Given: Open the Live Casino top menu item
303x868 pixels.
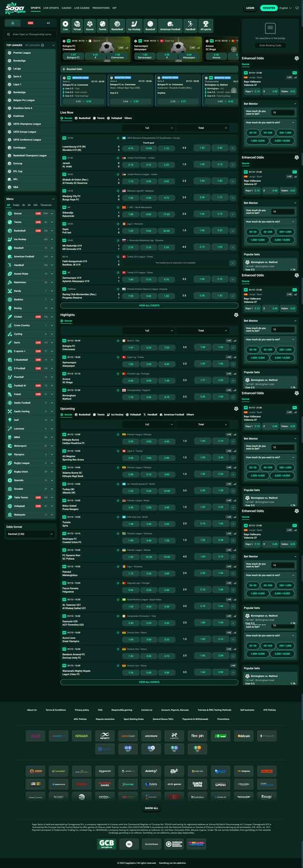Looking at the screenshot, I should point(81,8).
